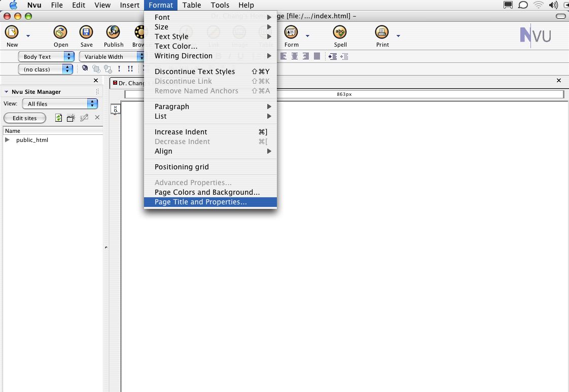Click the Save toolbar icon
Viewport: 569px width, 392px height.
(86, 33)
